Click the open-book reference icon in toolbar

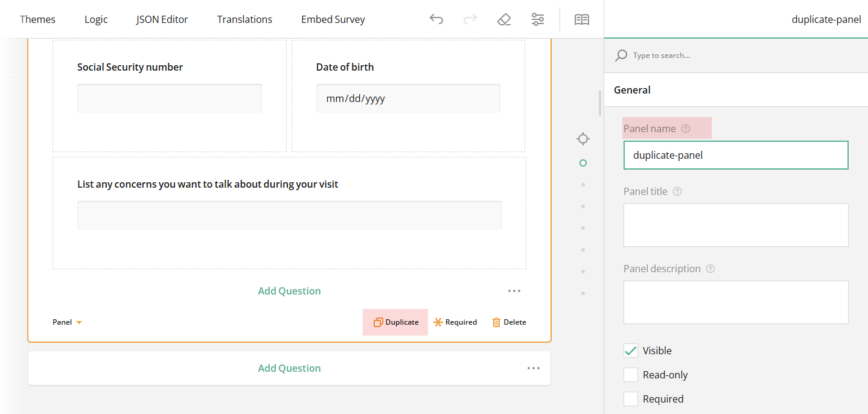pos(581,19)
